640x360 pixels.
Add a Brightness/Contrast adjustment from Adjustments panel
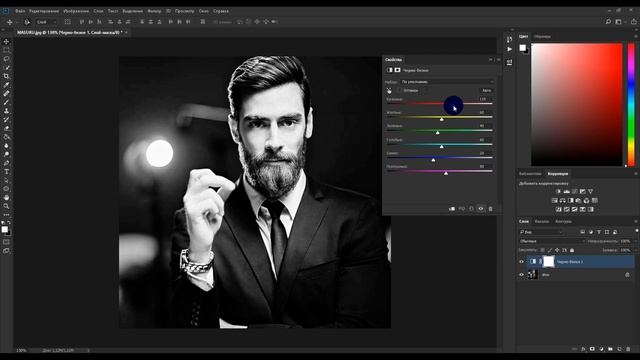pyautogui.click(x=558, y=191)
